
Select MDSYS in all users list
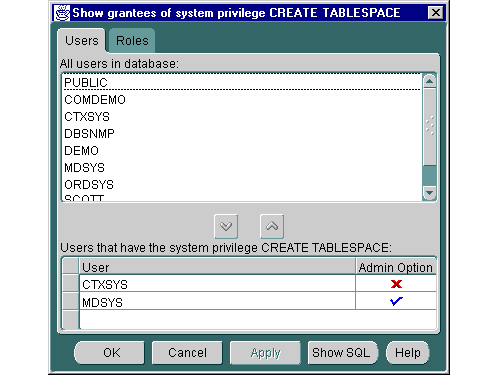click(x=242, y=168)
